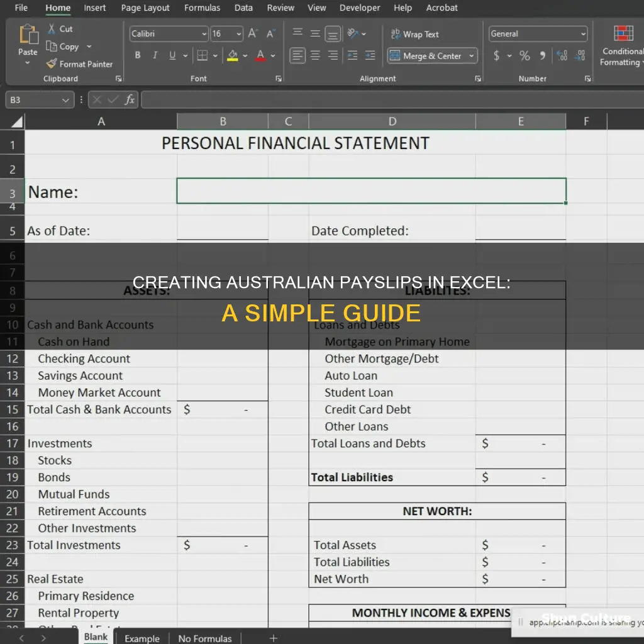Open Font Color dropdown arrow
Image resolution: width=644 pixels, height=644 pixels.
tap(273, 55)
